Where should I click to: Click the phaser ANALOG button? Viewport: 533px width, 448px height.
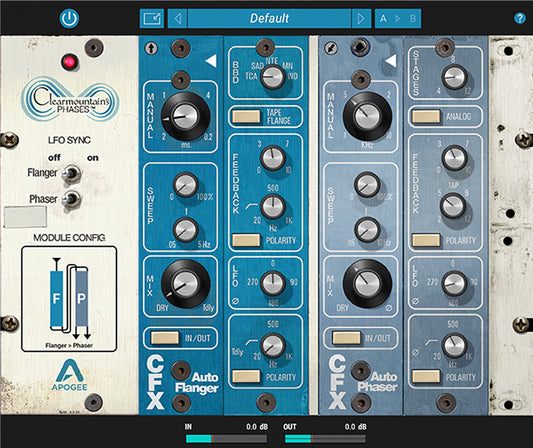(426, 116)
